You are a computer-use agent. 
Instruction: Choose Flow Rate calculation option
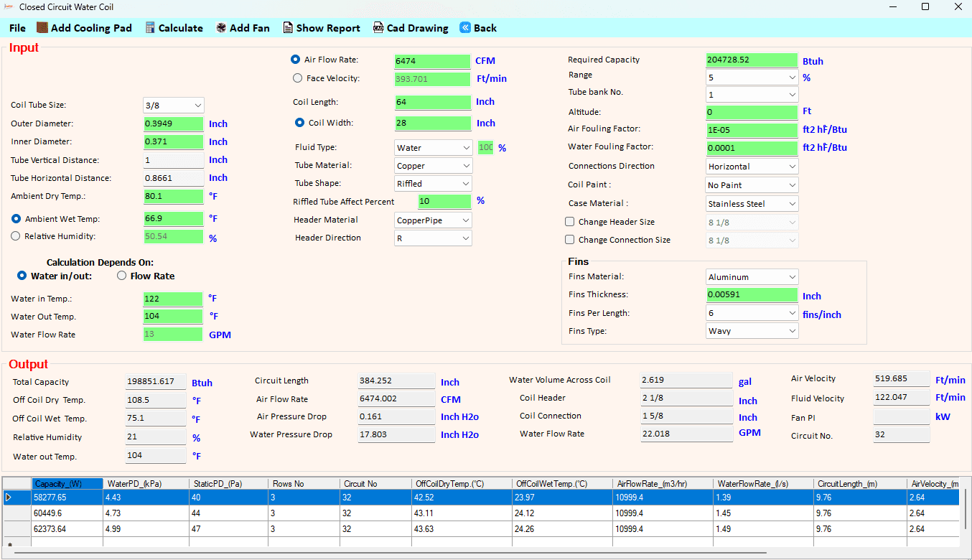click(x=121, y=276)
